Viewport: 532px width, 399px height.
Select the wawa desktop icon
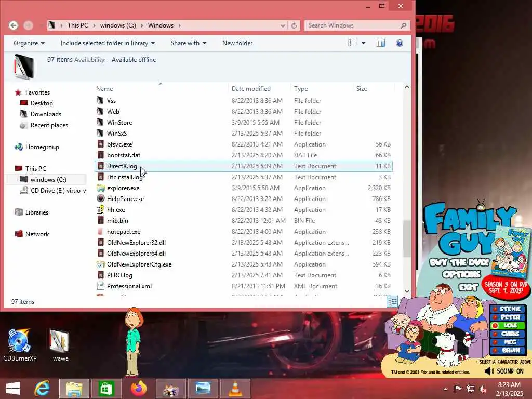pos(60,345)
